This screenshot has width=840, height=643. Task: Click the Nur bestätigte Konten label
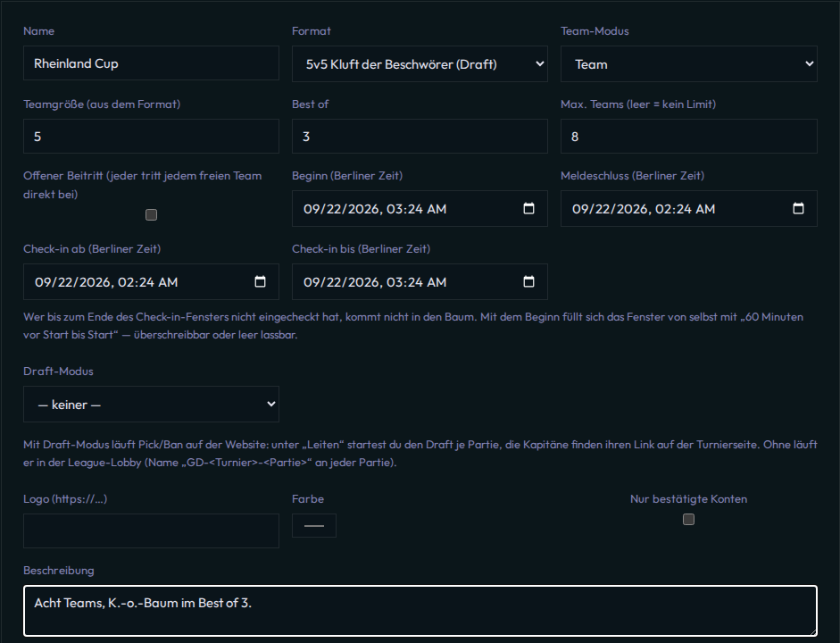click(688, 499)
